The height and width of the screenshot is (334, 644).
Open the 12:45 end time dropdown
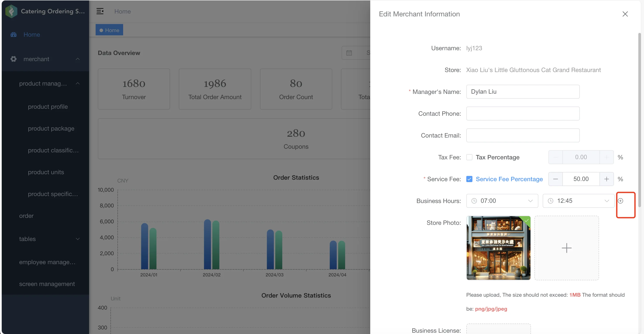click(x=579, y=201)
